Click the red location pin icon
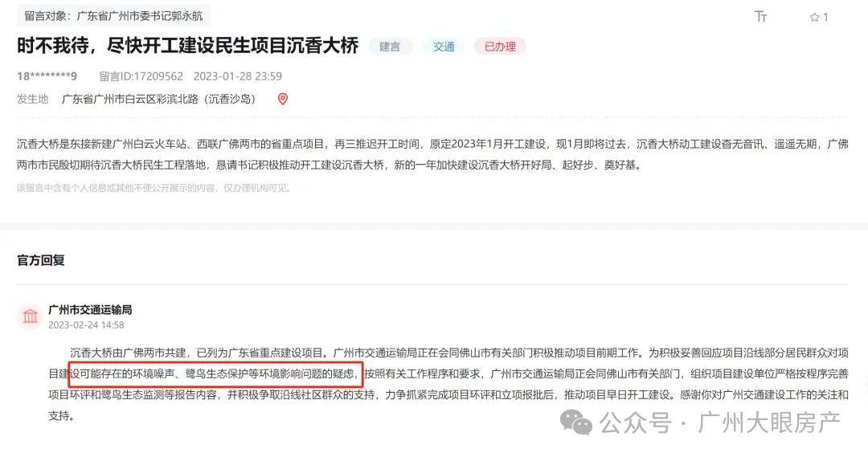This screenshot has height=457, width=868. point(283,99)
